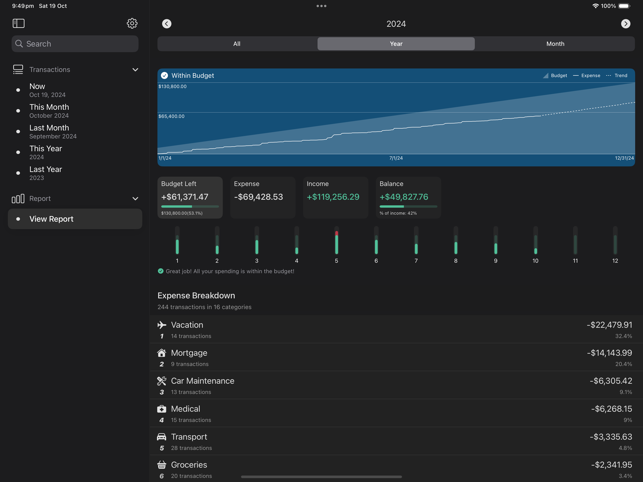Toggle Trend legend in chart
Image resolution: width=643 pixels, height=482 pixels.
pos(616,75)
